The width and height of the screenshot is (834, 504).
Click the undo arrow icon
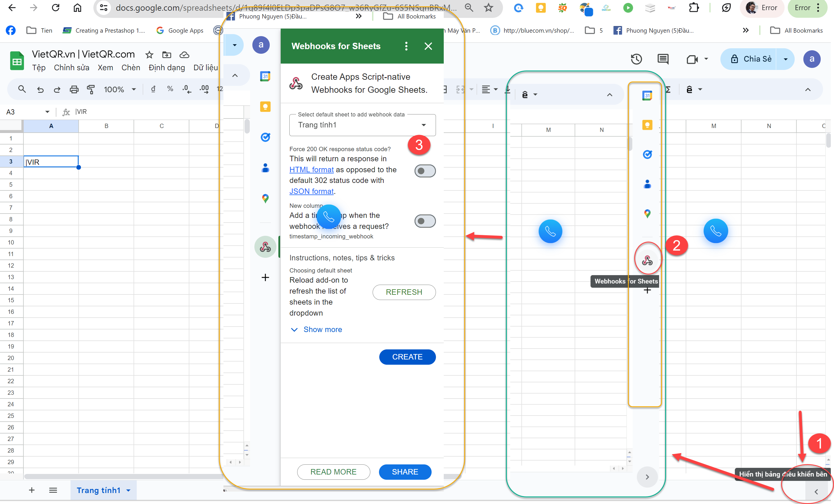click(40, 89)
